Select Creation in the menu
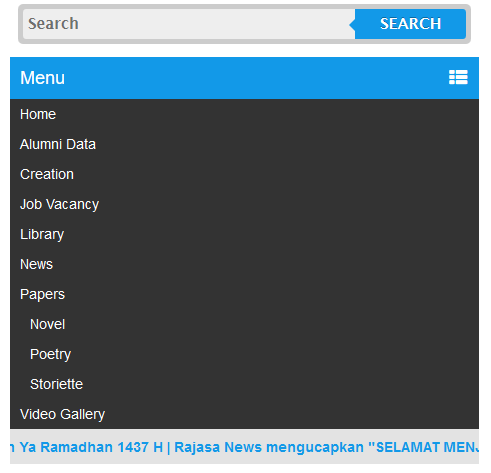The width and height of the screenshot is (491, 473). 244,174
